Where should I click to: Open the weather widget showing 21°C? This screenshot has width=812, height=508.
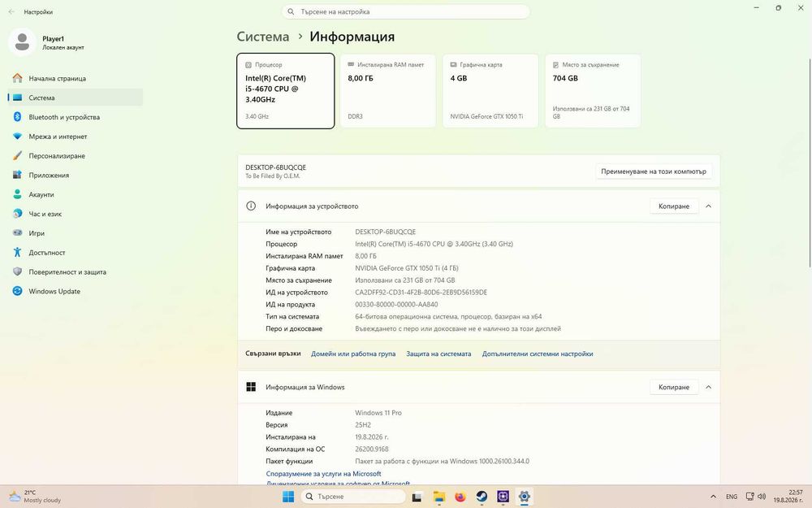point(35,497)
